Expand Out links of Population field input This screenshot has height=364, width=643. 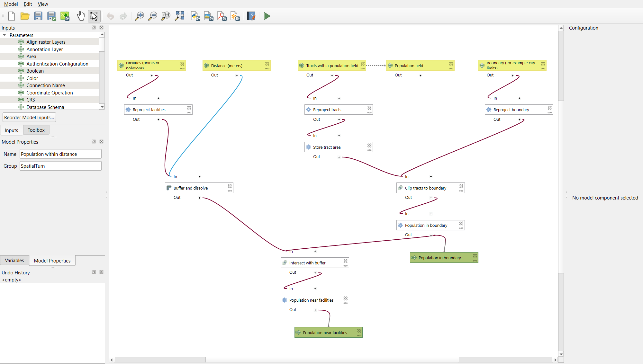[x=420, y=75]
